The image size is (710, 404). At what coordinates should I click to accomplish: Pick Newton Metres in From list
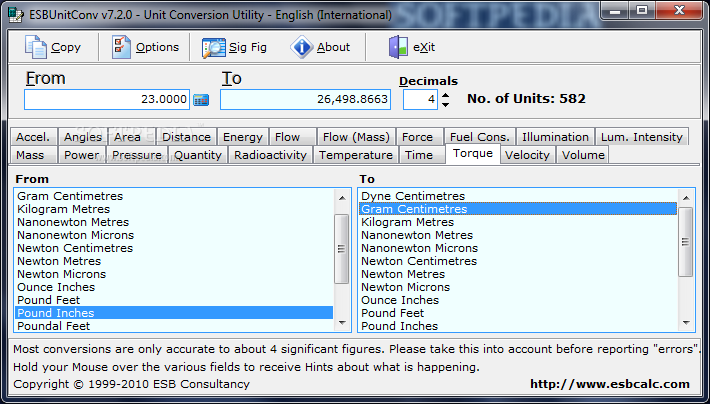click(x=174, y=261)
